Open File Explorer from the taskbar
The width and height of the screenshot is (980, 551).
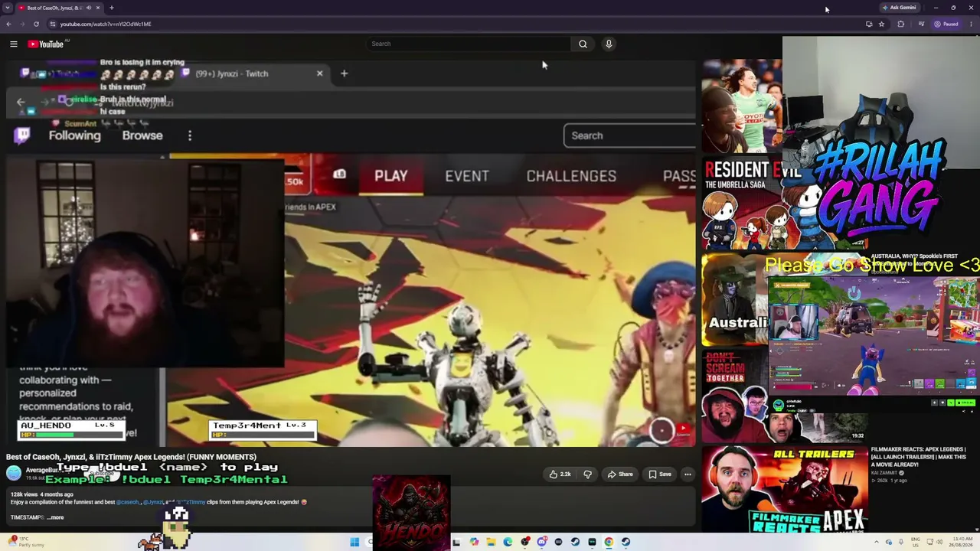491,543
